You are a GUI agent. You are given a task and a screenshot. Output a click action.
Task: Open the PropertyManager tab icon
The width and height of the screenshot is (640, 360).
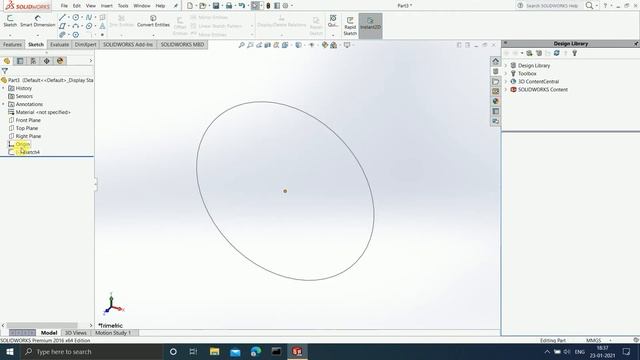(x=20, y=61)
